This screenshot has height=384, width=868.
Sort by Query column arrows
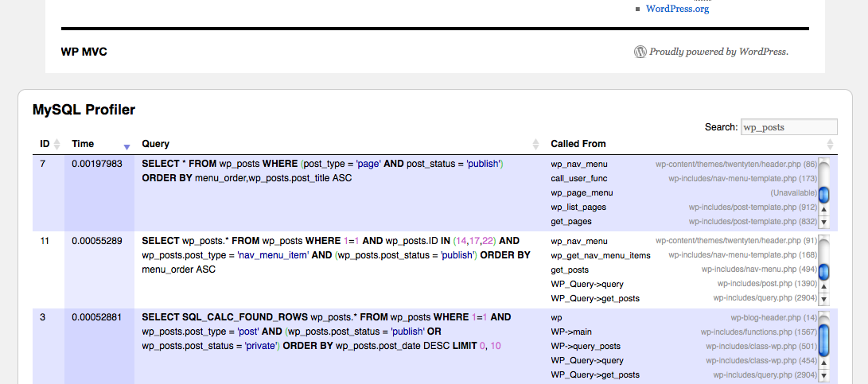coord(535,144)
